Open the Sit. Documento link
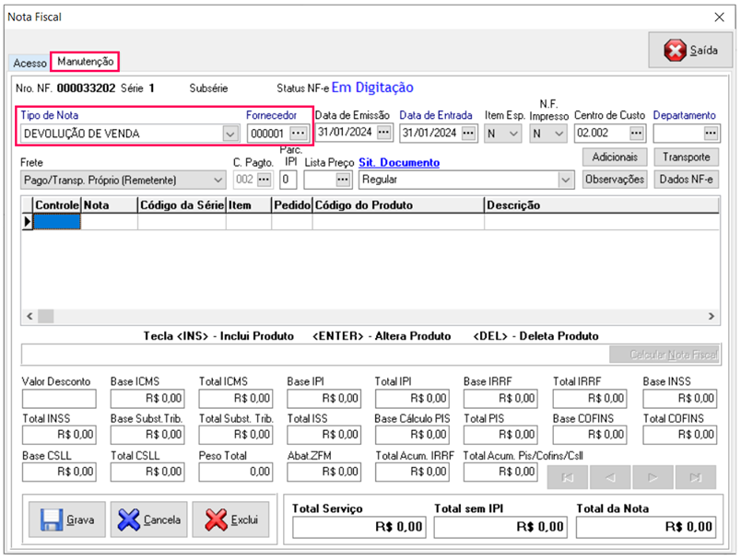 [x=399, y=162]
